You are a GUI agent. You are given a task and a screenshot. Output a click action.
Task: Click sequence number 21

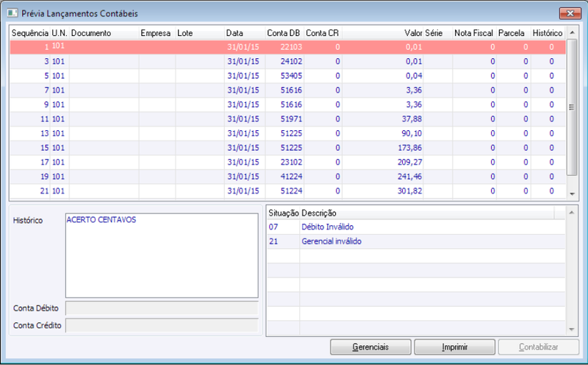tap(44, 191)
